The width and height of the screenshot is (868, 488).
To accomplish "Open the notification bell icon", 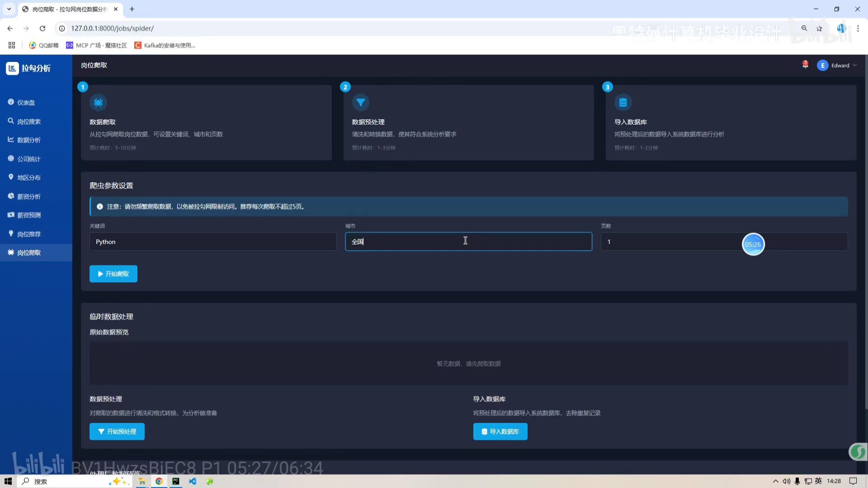I will (x=805, y=65).
